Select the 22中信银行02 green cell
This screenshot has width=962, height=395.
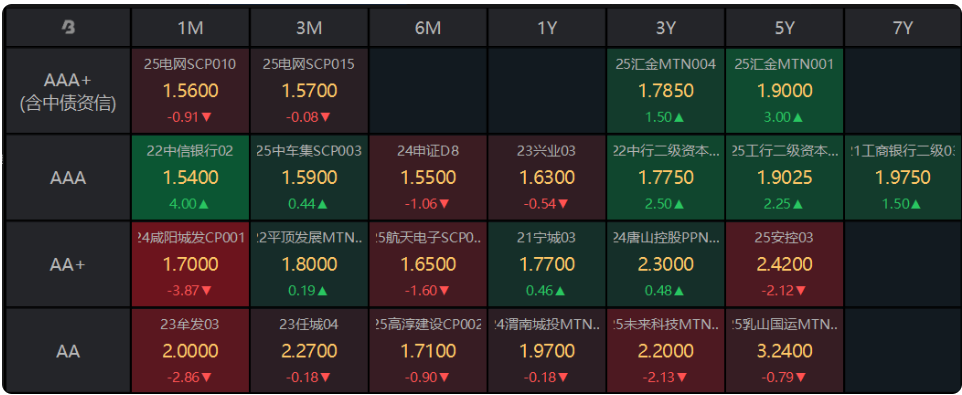tap(190, 178)
